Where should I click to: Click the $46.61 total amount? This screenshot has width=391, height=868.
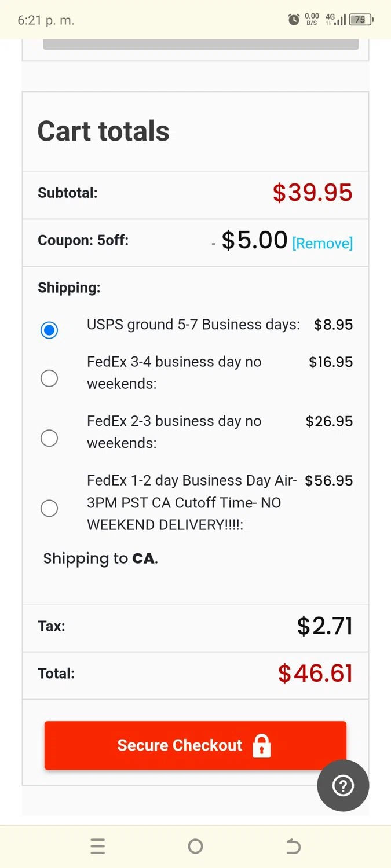point(315,673)
